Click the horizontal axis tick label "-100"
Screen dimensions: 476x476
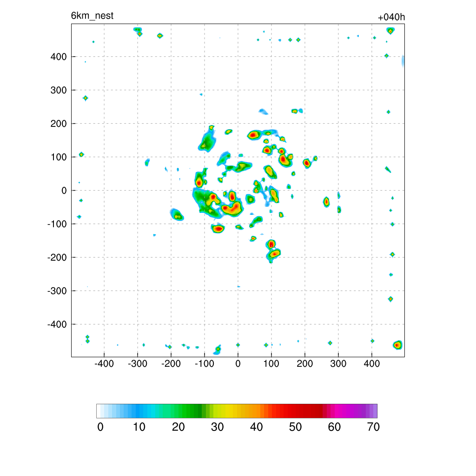click(205, 364)
